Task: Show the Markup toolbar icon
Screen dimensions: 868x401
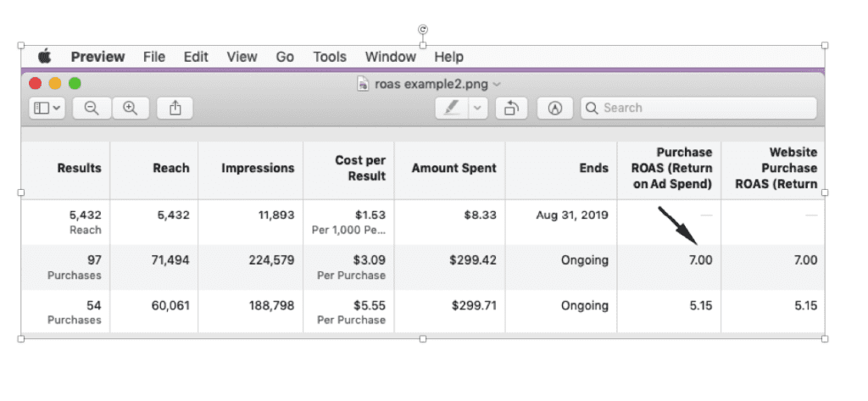Action: (x=555, y=108)
